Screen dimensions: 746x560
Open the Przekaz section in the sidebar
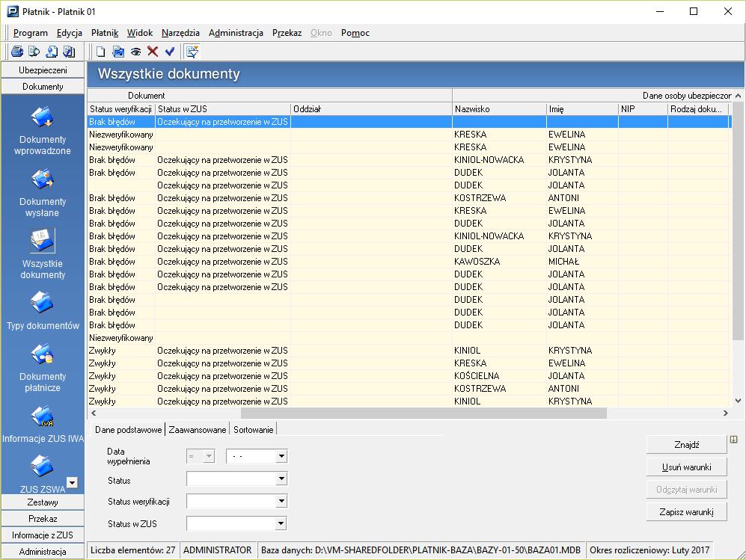tap(43, 519)
